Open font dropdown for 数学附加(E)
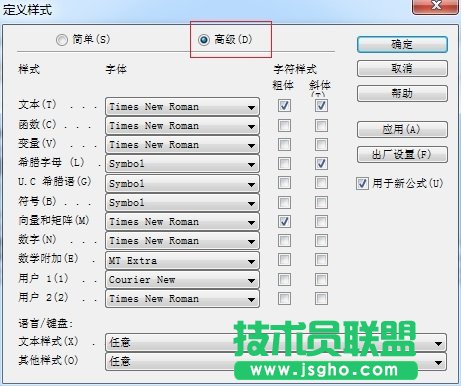This screenshot has height=386, width=461. [x=182, y=261]
